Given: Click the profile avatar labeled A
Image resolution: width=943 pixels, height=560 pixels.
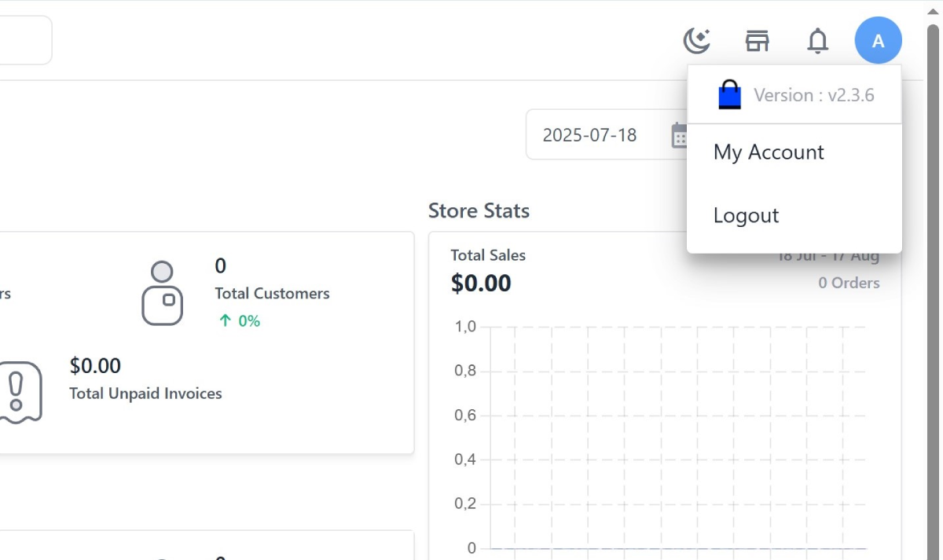Looking at the screenshot, I should click(x=878, y=41).
